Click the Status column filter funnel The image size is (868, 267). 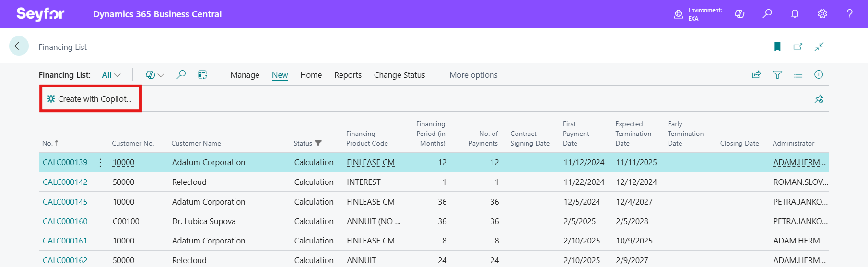coord(318,143)
